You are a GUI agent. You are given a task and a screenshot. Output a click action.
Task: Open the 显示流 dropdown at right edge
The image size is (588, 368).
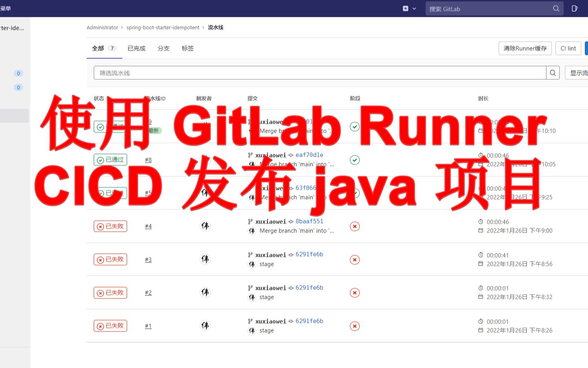pyautogui.click(x=577, y=73)
